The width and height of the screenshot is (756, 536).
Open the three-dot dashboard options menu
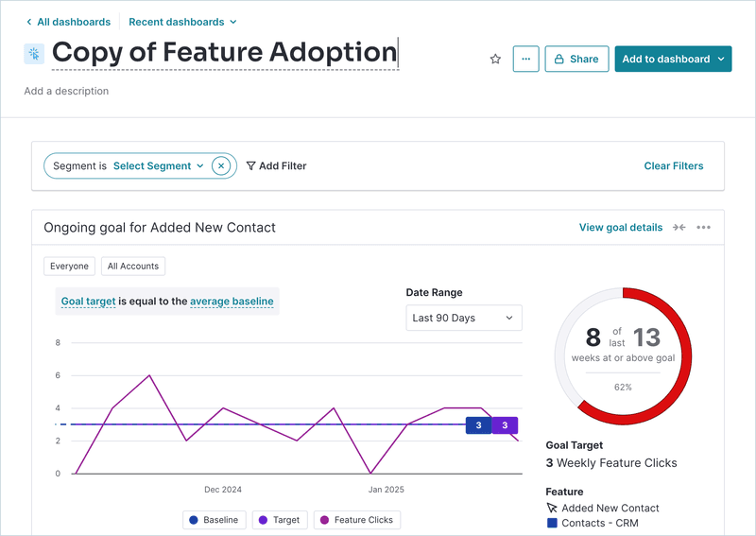pyautogui.click(x=525, y=59)
